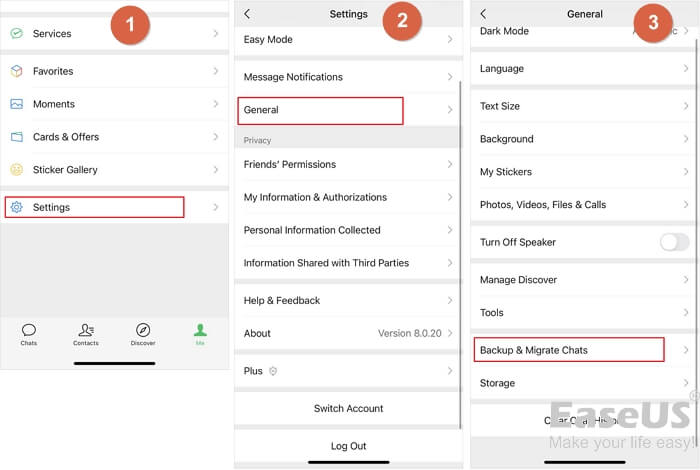Click Cards & Offers wallet icon

(16, 137)
